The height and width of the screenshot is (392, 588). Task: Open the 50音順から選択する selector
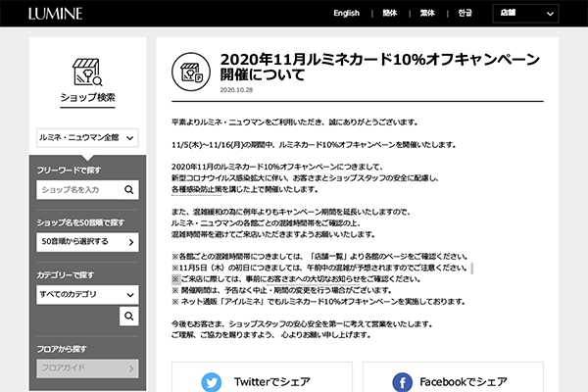(87, 242)
